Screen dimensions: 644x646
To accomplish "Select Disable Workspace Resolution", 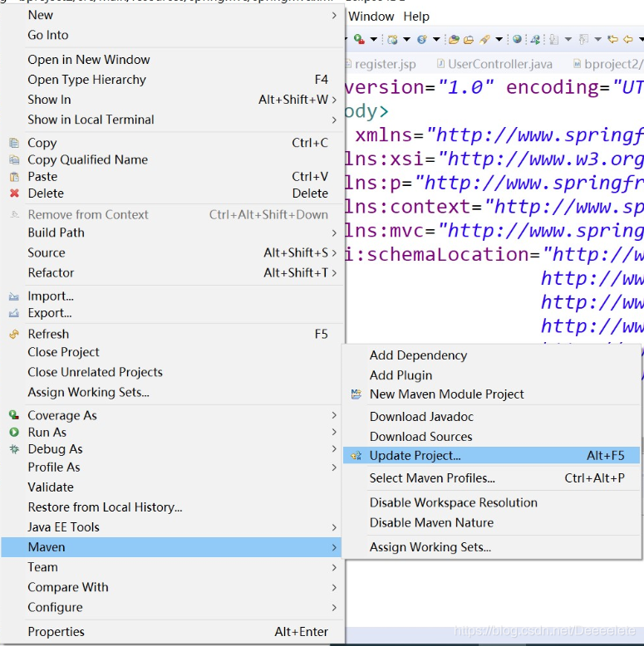I will point(491,502).
